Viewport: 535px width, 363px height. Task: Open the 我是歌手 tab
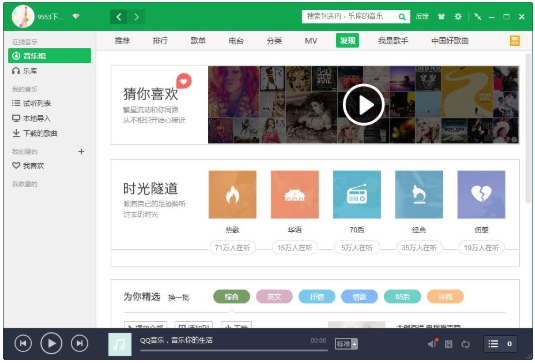[x=393, y=41]
